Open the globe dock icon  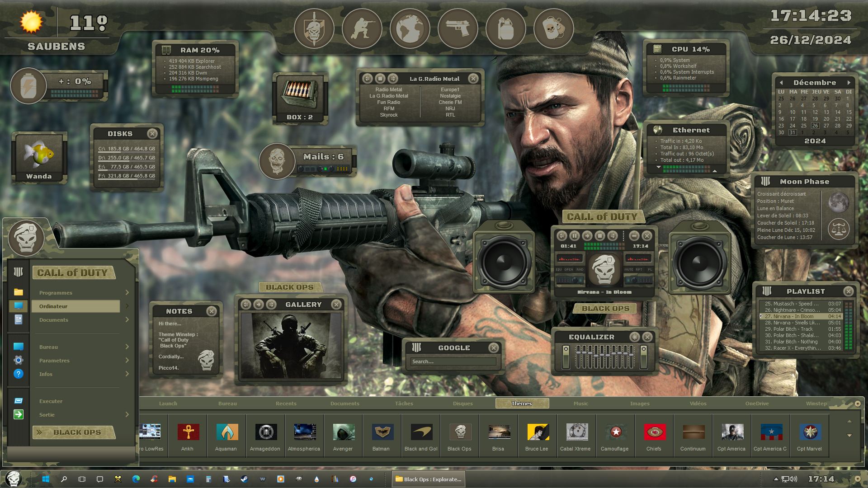tap(410, 29)
